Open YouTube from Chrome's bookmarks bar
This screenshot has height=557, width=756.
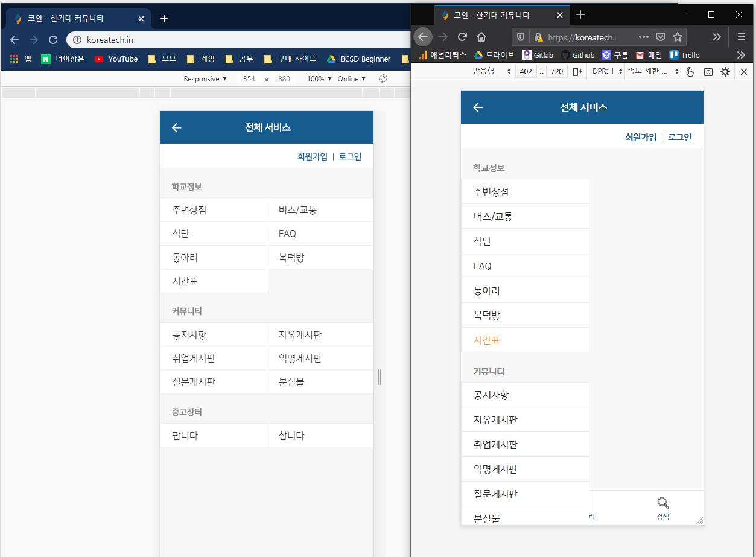point(115,59)
